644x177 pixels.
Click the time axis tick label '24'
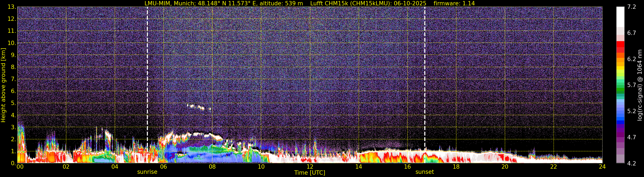coord(602,167)
